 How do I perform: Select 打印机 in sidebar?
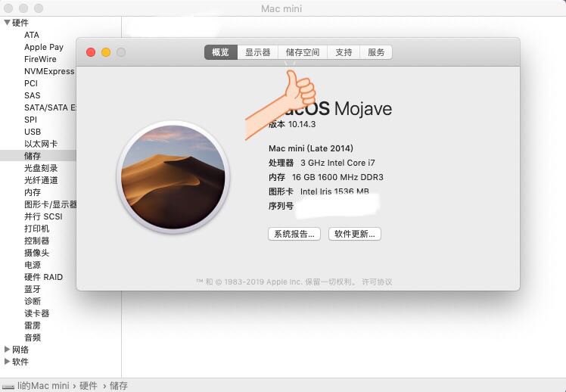37,229
